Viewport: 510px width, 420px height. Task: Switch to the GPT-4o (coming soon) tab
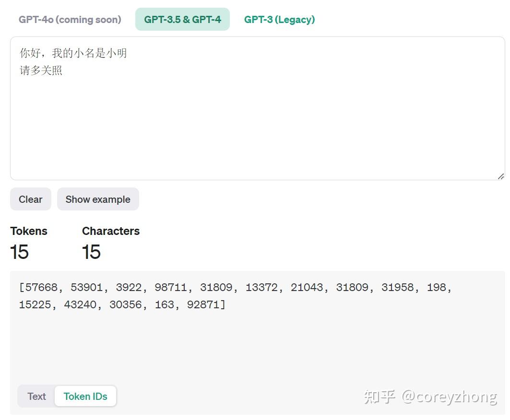click(70, 20)
